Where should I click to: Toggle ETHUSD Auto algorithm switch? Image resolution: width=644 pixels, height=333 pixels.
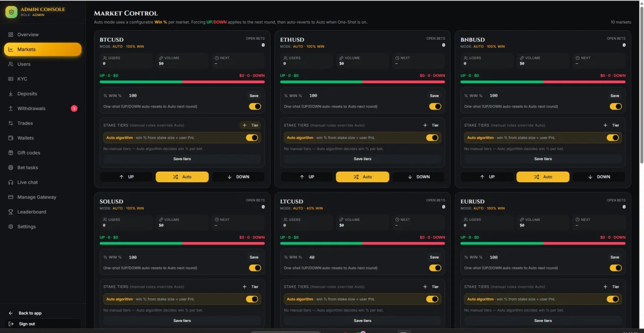(432, 137)
